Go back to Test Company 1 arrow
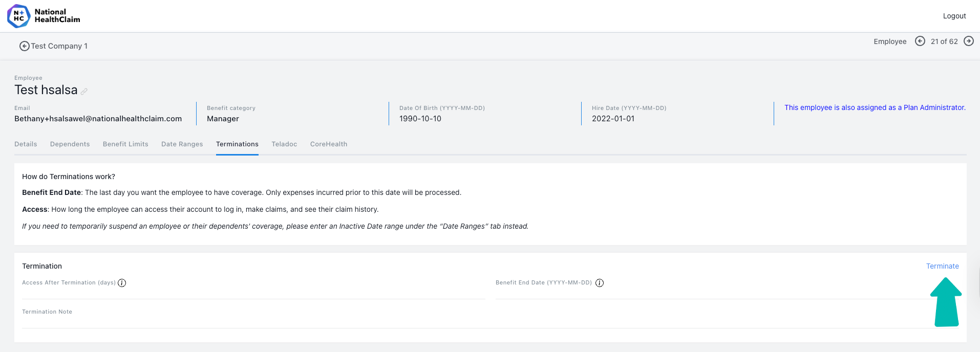Viewport: 980px width, 352px height. point(24,46)
